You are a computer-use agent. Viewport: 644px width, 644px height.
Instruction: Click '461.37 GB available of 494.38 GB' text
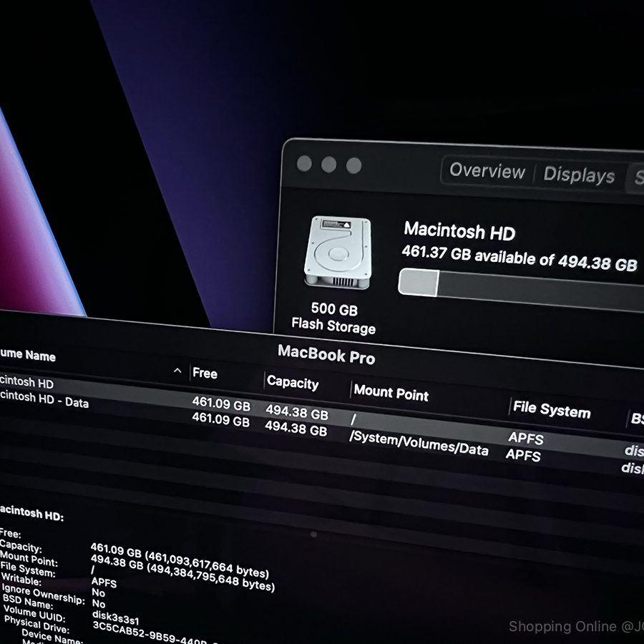pos(519,258)
